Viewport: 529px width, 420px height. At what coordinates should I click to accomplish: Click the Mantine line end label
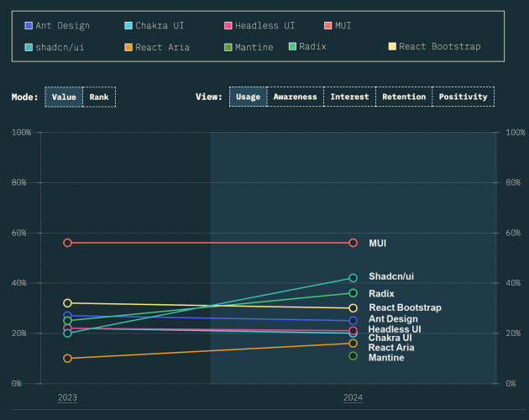click(386, 358)
